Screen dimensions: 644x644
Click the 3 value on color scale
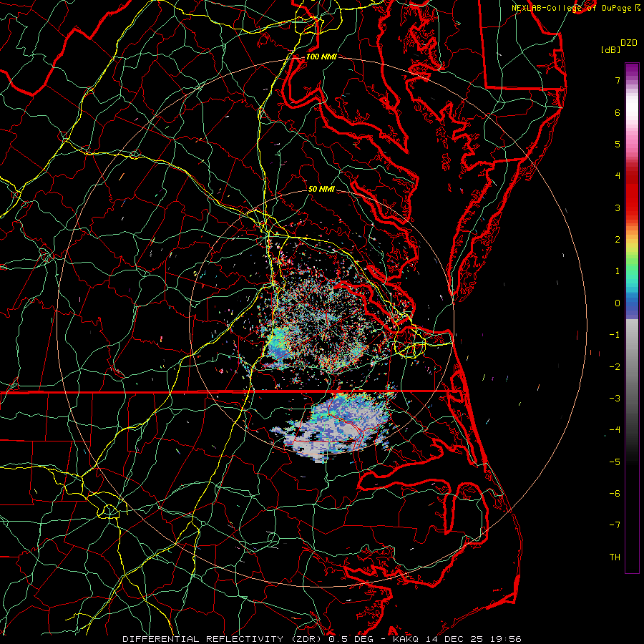618,208
